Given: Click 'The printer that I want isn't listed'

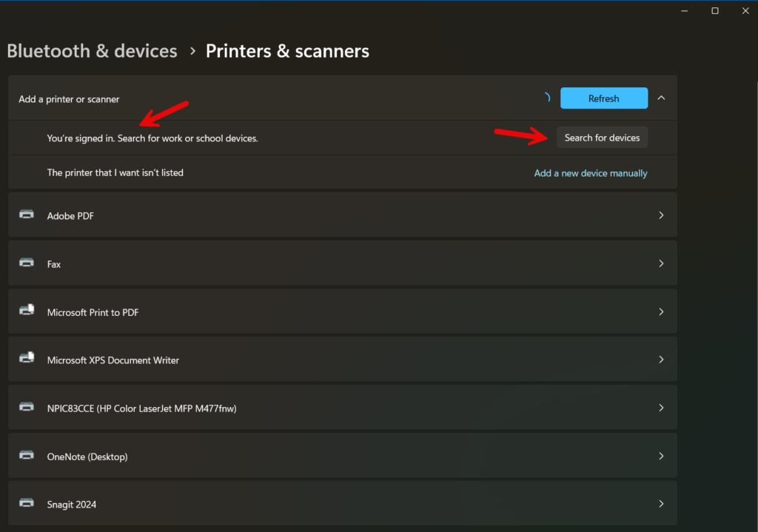Looking at the screenshot, I should click(115, 172).
